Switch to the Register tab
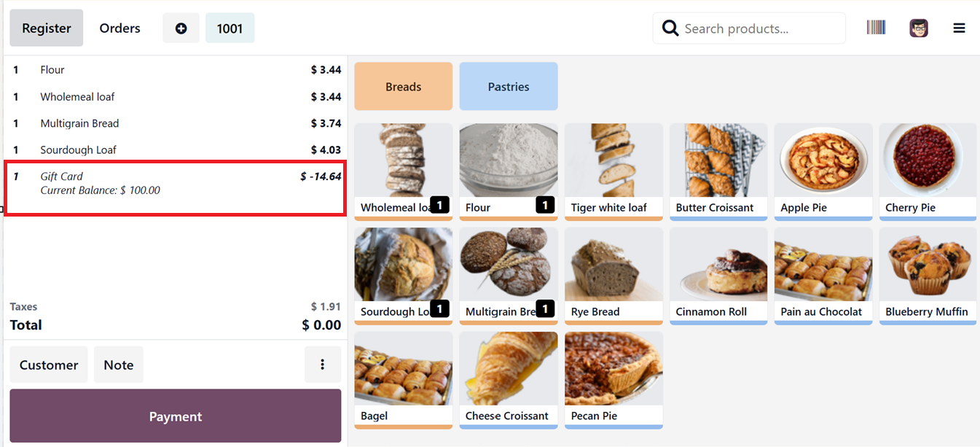This screenshot has height=447, width=980. [47, 28]
